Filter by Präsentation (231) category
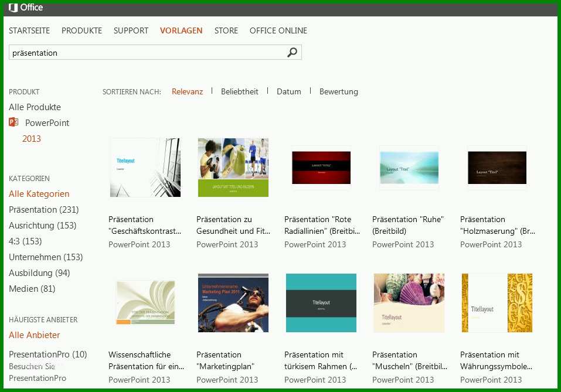 point(43,210)
